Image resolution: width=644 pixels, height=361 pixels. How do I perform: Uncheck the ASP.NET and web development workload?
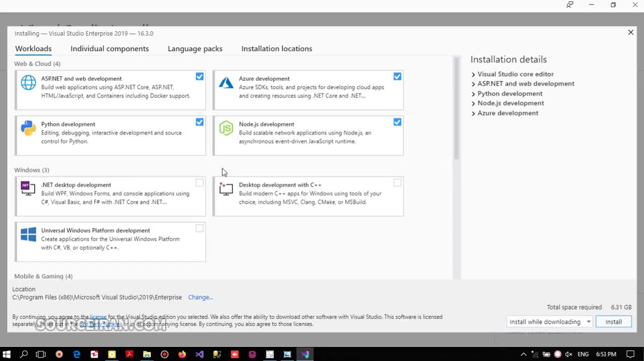point(200,76)
